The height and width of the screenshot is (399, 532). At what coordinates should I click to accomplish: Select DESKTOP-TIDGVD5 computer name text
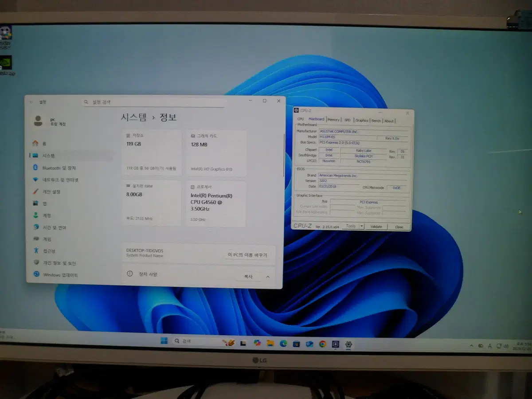click(145, 250)
